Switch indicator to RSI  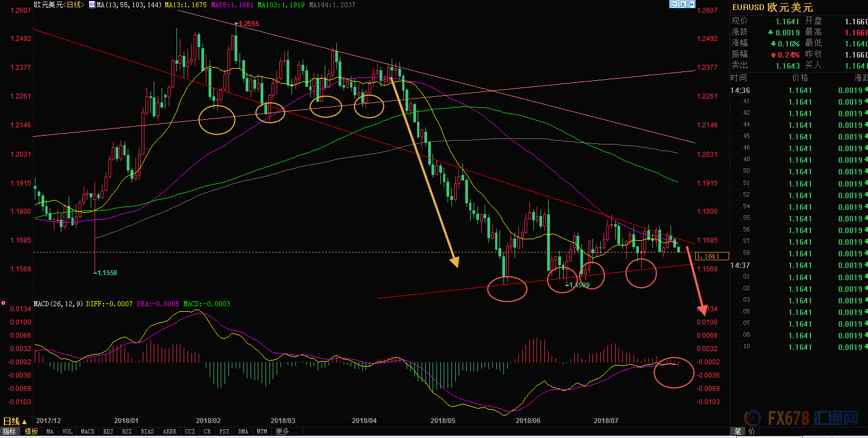point(127,431)
